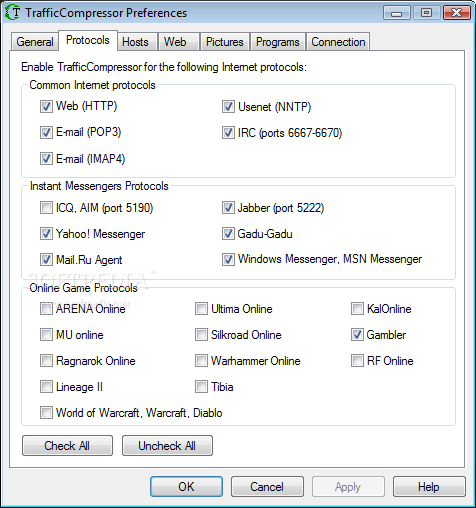Uncheck Gadu-Gadu protocol
Viewport: 476px width, 508px height.
click(228, 234)
